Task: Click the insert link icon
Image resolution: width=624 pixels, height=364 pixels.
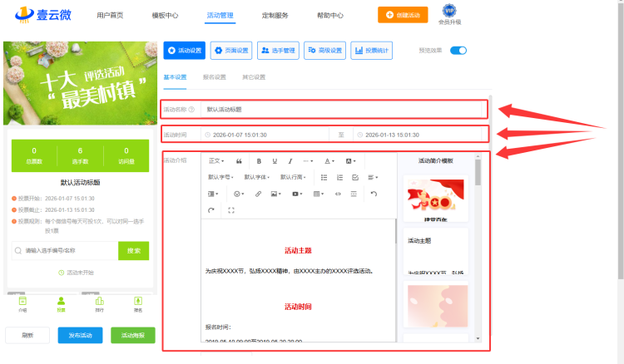Action: [258, 194]
